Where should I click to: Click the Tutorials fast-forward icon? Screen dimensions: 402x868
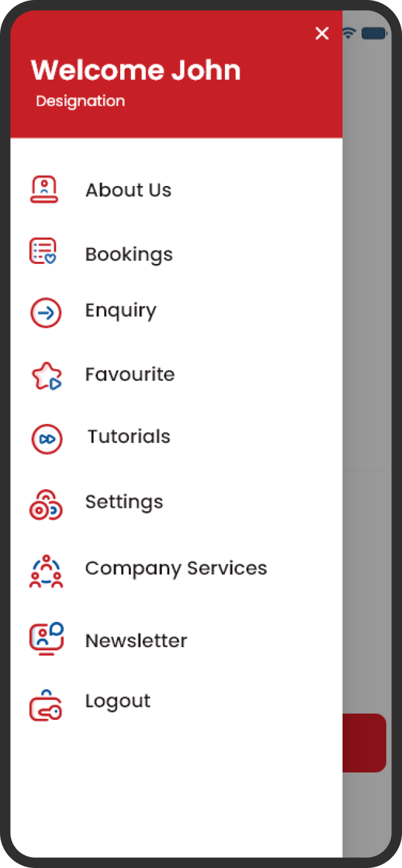tap(47, 439)
